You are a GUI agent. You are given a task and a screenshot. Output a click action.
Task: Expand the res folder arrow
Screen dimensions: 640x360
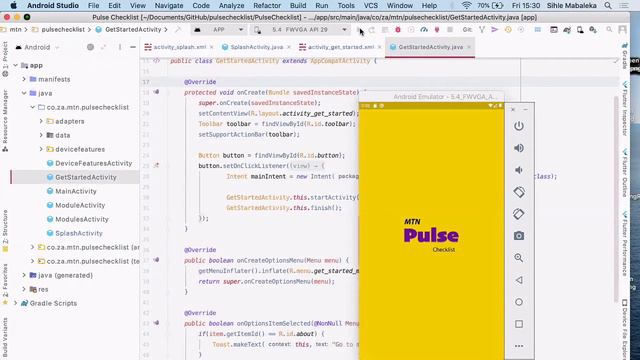click(x=24, y=289)
